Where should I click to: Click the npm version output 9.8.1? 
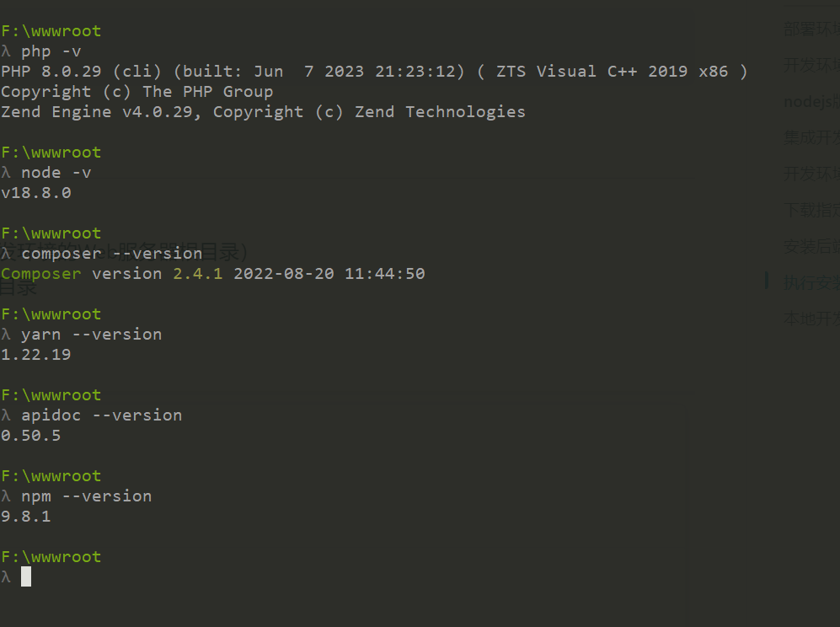pyautogui.click(x=26, y=517)
